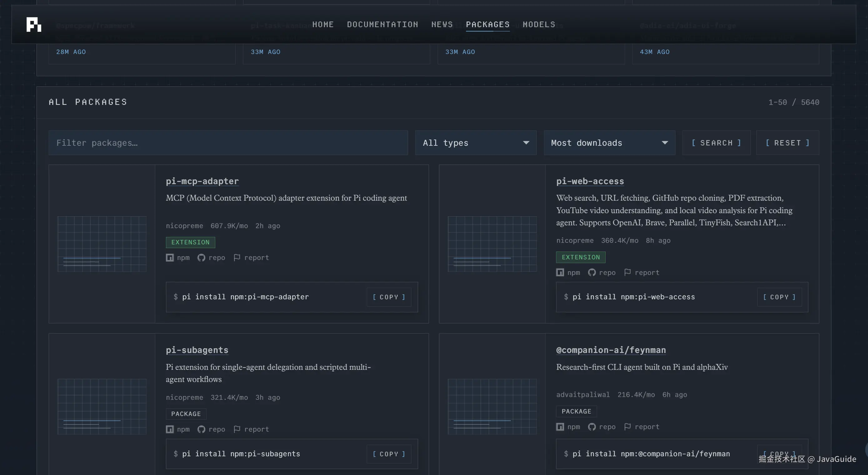Open npm icon link for pi-web-access

(560, 272)
